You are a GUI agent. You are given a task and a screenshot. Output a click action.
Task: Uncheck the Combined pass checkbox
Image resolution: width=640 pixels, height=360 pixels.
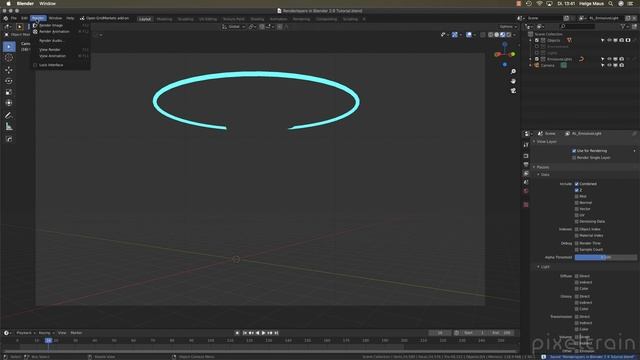coord(577,184)
